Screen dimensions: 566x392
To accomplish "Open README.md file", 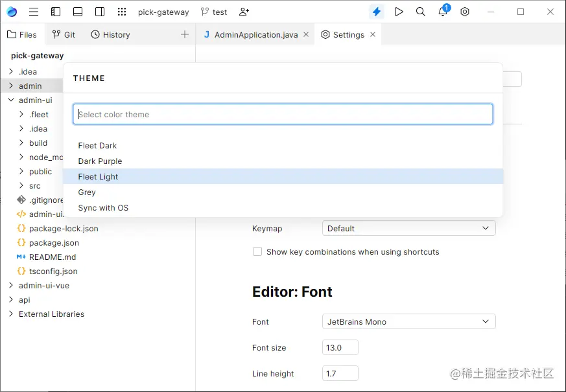I will (47, 257).
